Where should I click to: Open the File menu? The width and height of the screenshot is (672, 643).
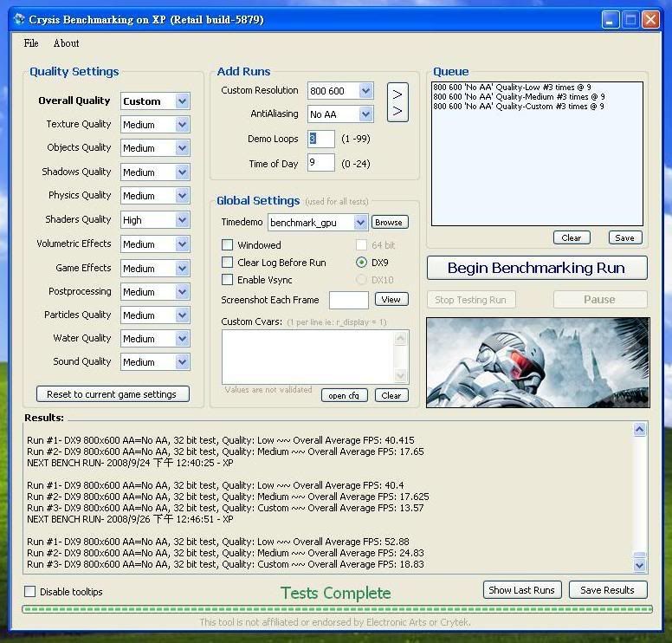(31, 42)
